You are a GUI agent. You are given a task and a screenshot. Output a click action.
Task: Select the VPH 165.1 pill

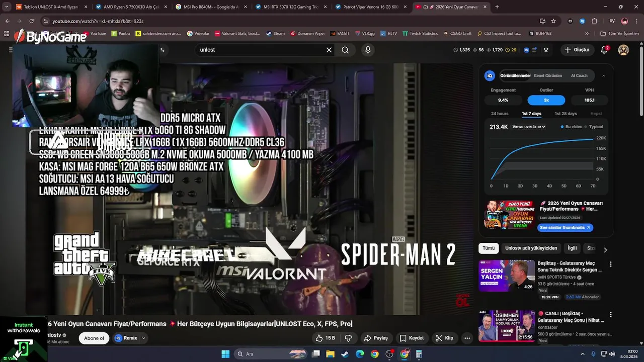coord(590,100)
